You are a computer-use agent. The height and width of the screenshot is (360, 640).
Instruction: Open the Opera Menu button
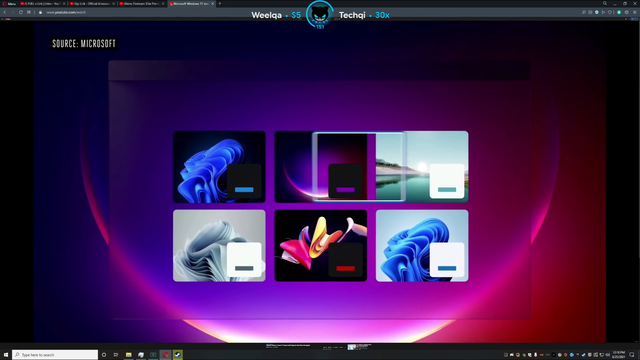click(x=9, y=4)
